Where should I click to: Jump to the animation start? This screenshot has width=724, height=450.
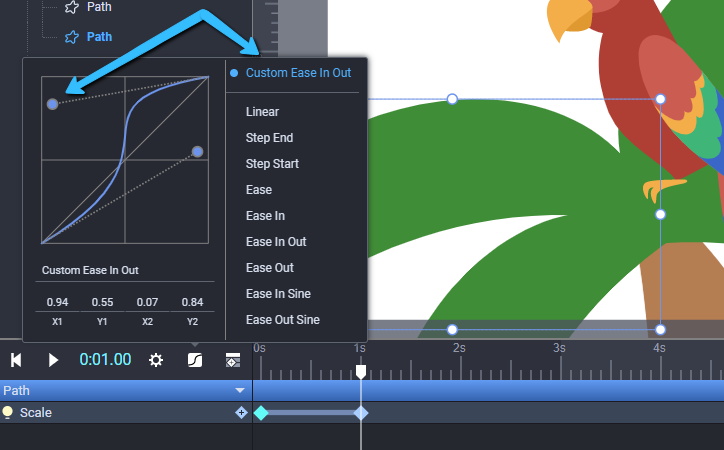16,360
